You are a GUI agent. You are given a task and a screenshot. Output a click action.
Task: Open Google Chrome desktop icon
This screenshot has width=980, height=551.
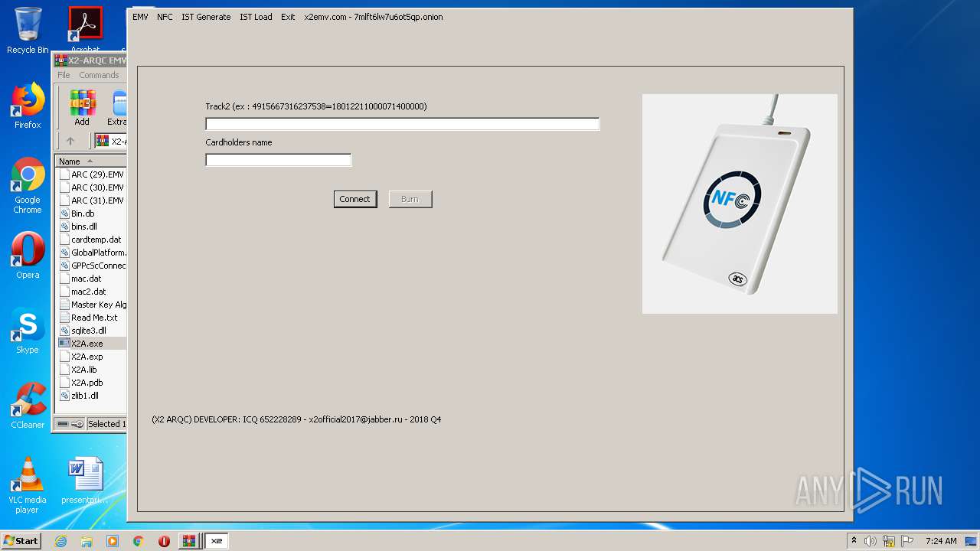[28, 185]
